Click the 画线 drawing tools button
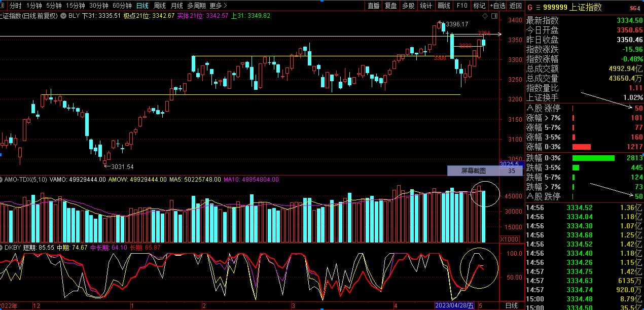The image size is (644, 310). pyautogui.click(x=444, y=6)
